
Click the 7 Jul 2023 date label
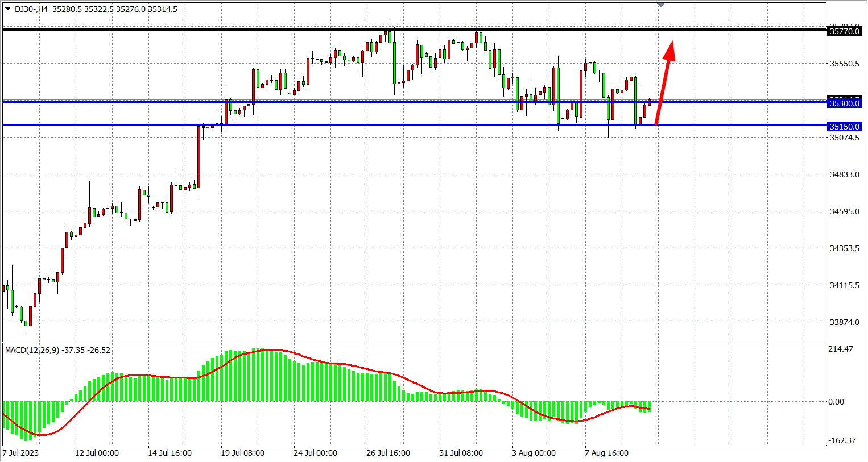21,453
